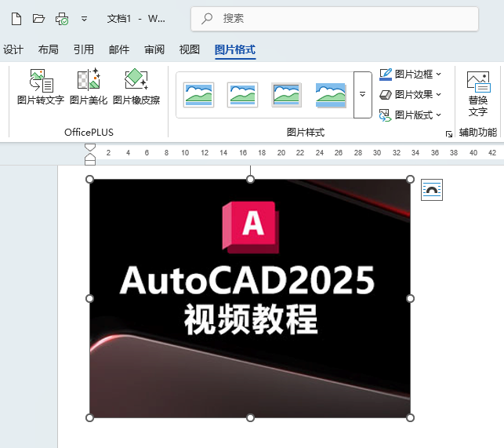Image resolution: width=504 pixels, height=448 pixels.
Task: Go to the 审阅 tab
Action: [154, 49]
